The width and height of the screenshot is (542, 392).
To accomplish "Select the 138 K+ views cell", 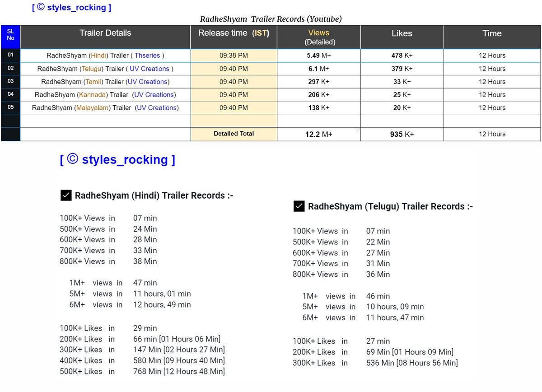I will [319, 108].
